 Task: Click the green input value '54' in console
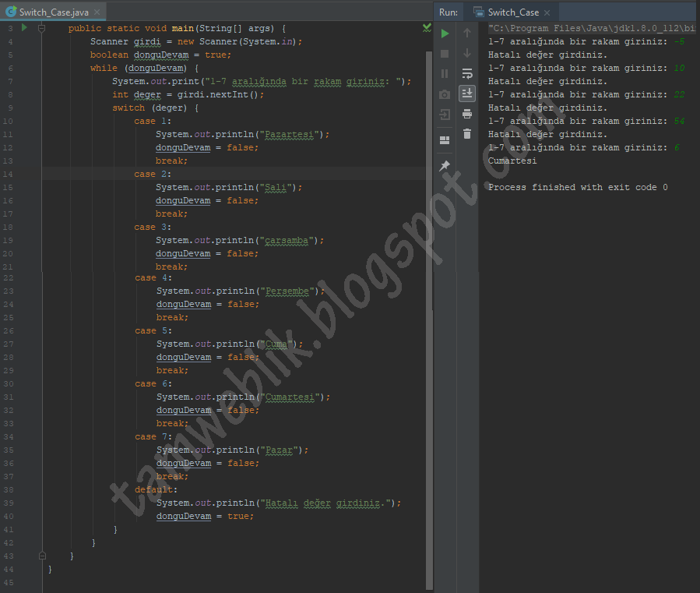click(679, 121)
